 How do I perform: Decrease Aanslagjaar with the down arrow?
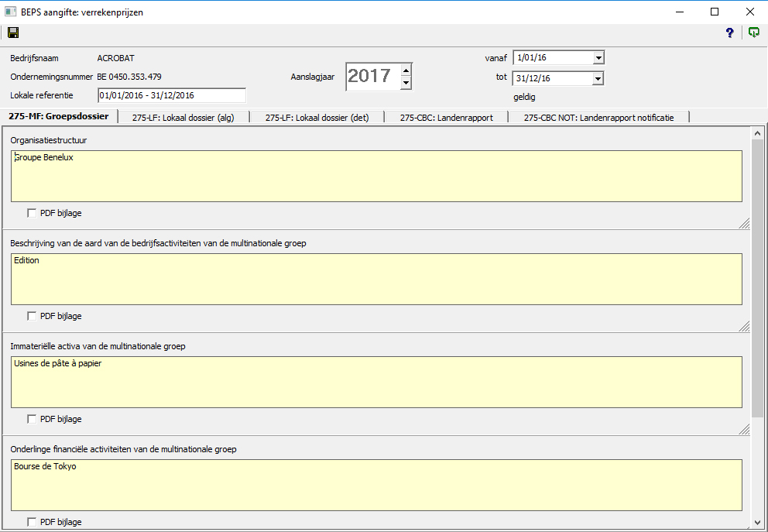click(x=406, y=82)
